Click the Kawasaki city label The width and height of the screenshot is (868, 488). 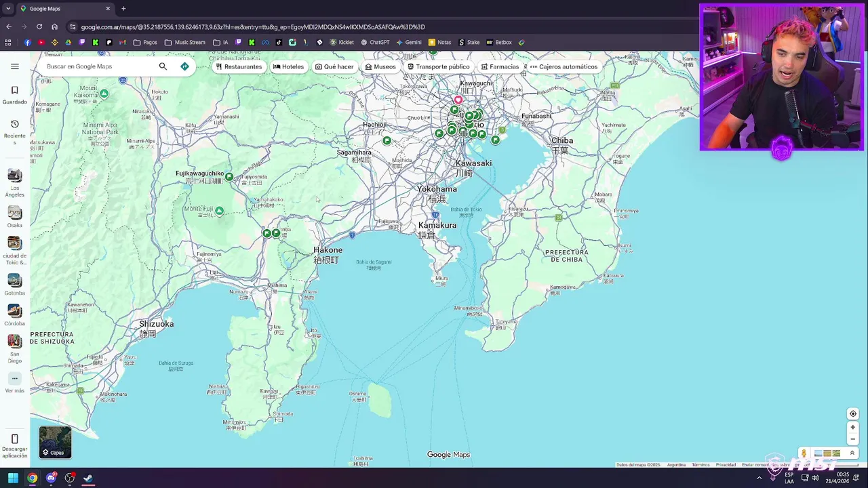(473, 163)
